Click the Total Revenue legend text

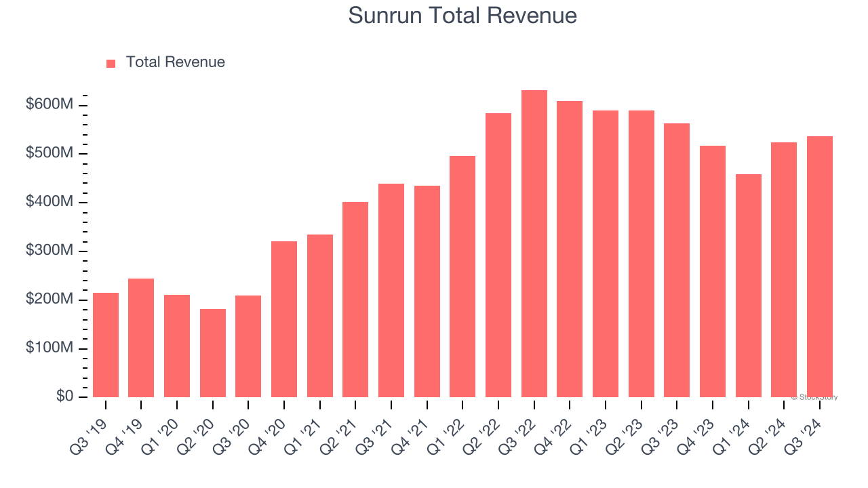(x=174, y=62)
